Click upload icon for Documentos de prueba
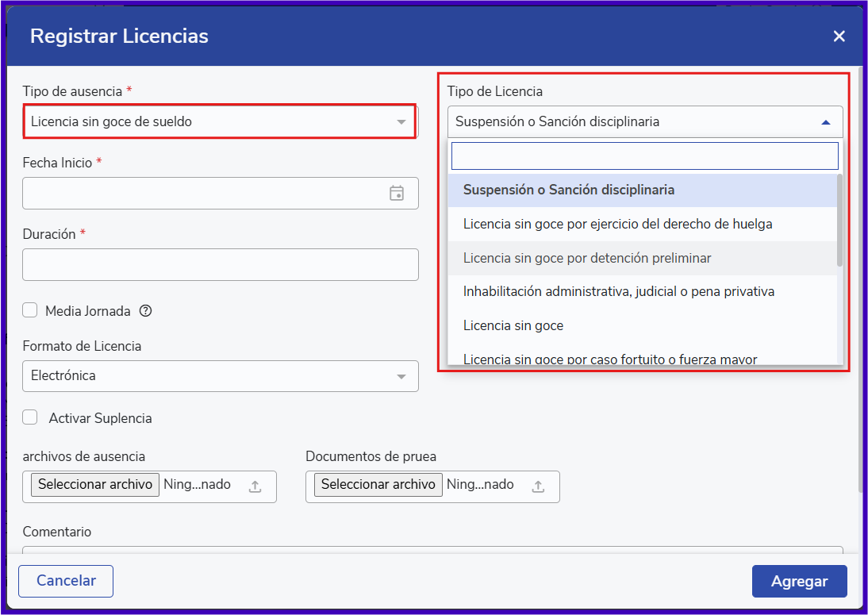868x615 pixels. (x=538, y=486)
